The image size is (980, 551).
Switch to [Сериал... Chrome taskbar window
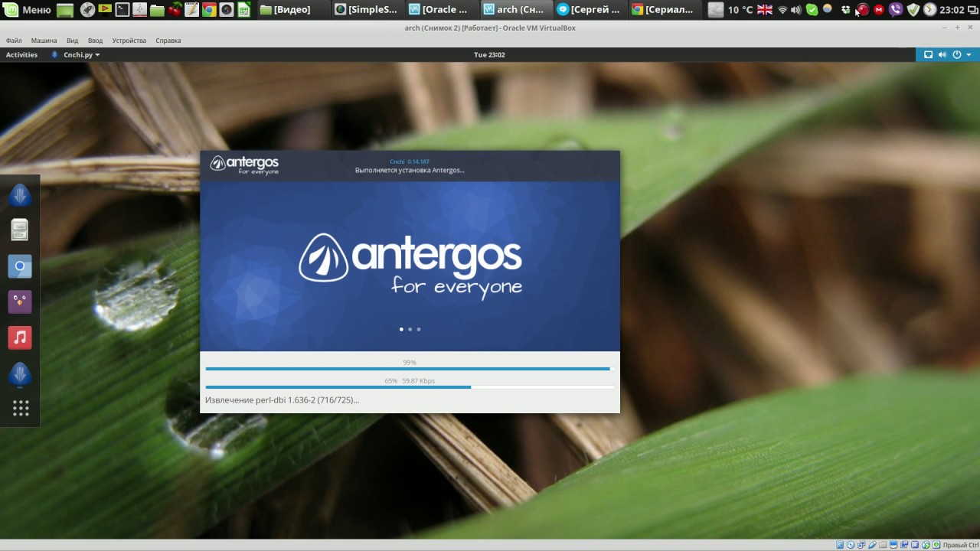[665, 10]
